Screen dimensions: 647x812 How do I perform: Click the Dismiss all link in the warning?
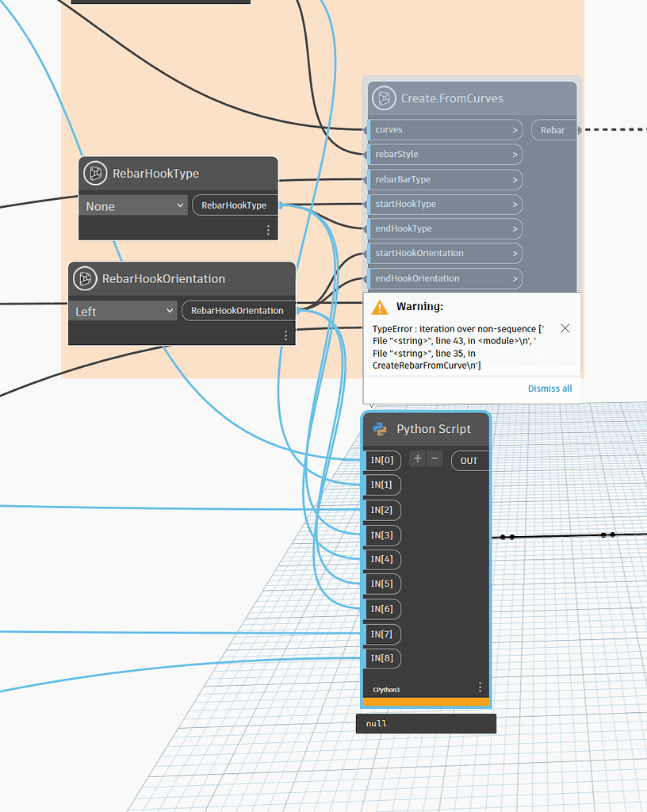coord(549,388)
